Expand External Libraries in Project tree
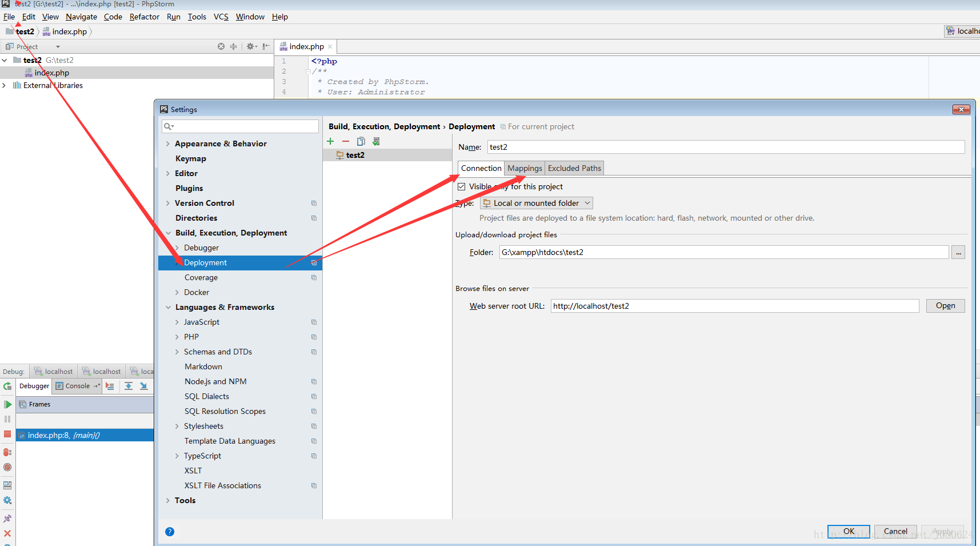 4,85
